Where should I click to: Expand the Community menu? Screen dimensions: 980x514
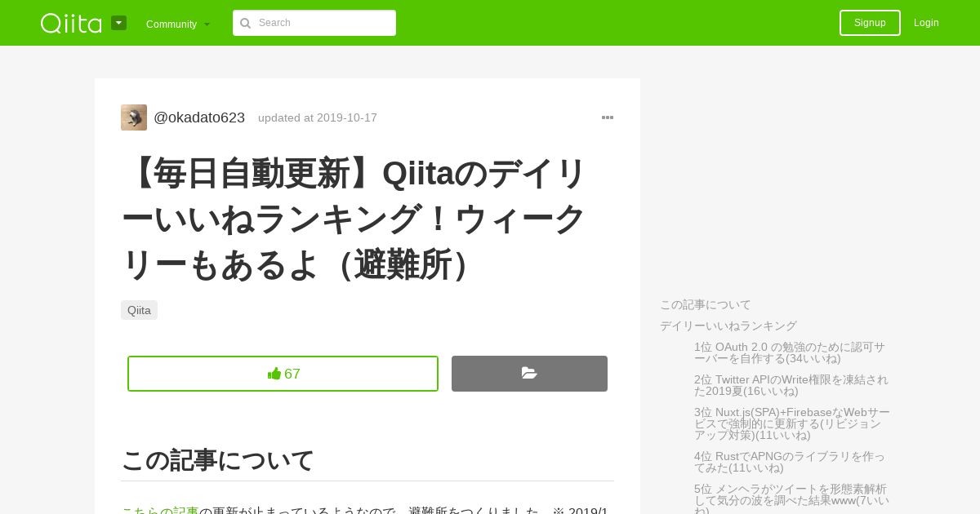[x=178, y=24]
